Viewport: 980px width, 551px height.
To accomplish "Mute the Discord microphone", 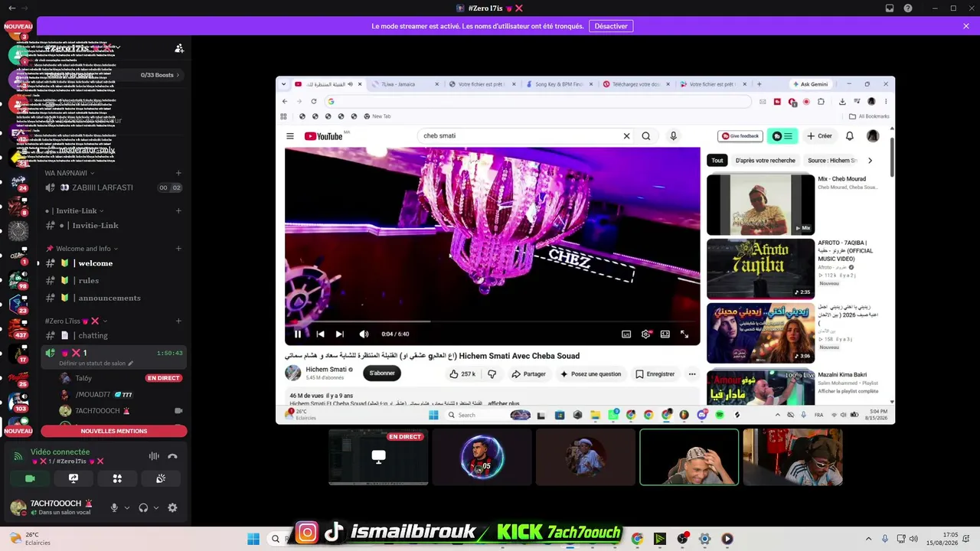I will coord(114,507).
